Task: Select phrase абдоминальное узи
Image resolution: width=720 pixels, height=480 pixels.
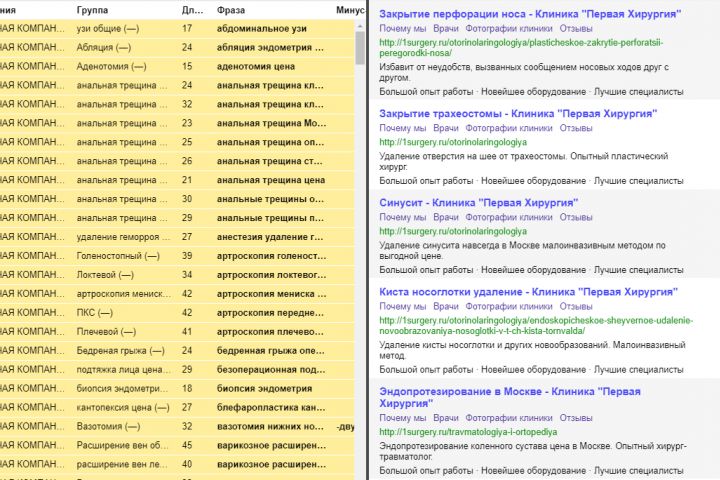Action: point(262,28)
